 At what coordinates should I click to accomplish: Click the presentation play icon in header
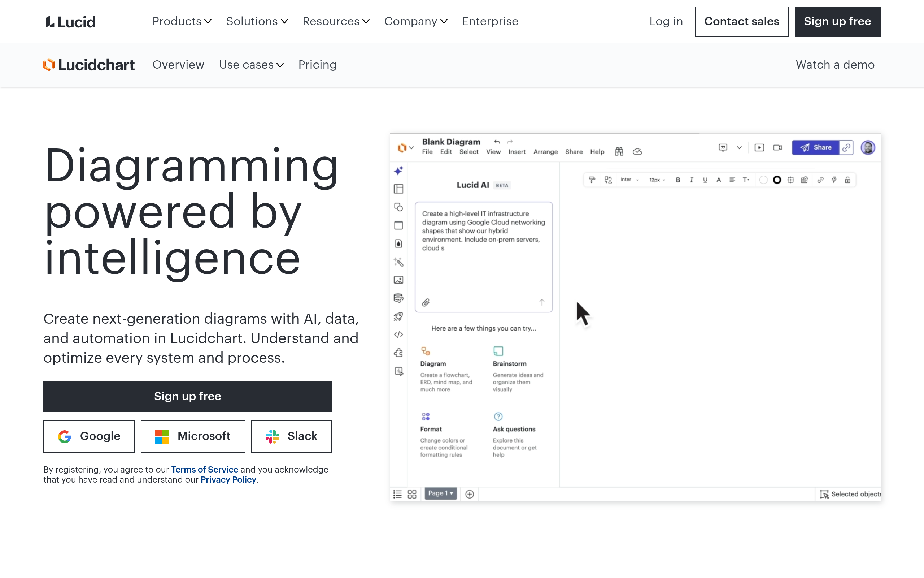click(x=759, y=147)
